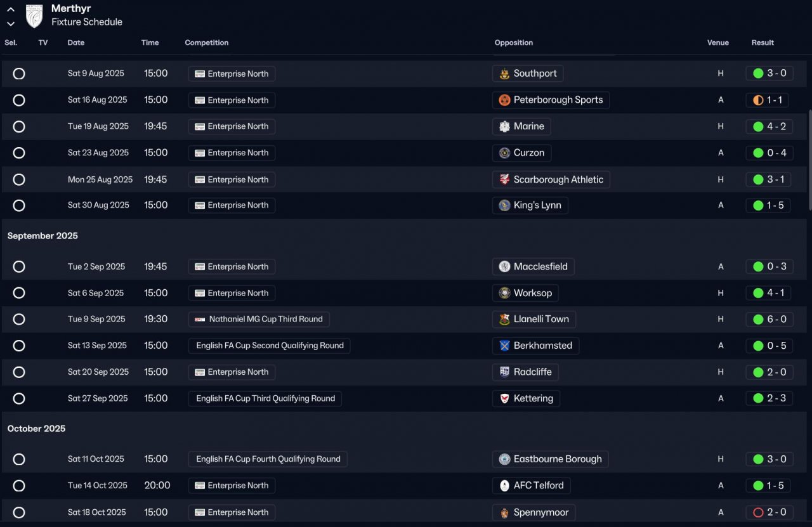This screenshot has width=812, height=527.
Task: Click the date Mon 25 Aug 2025
Action: 100,179
